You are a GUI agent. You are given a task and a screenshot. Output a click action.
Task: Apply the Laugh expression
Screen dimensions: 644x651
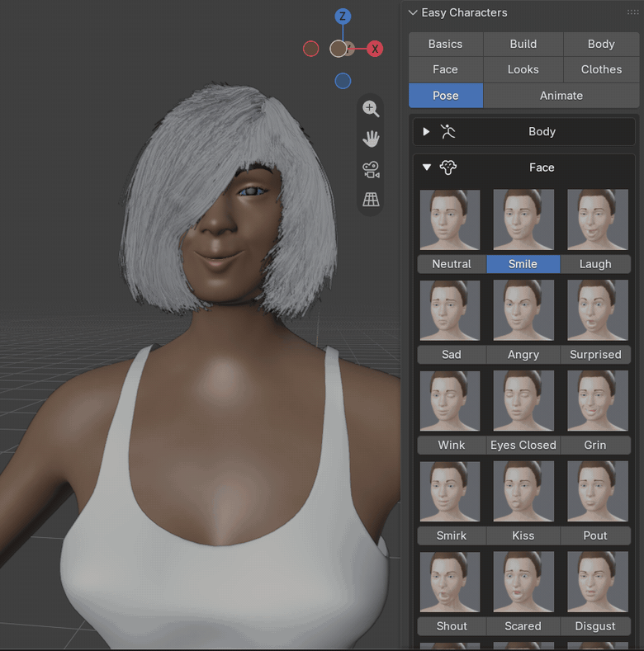(595, 264)
